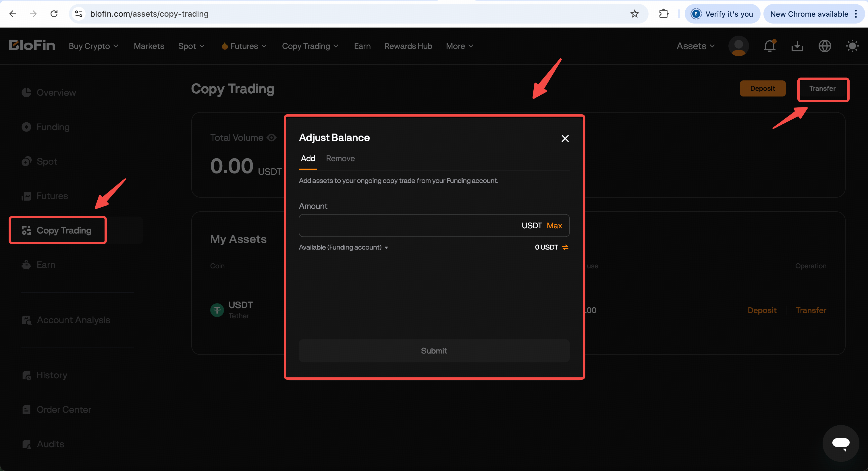Select Copy Trading in the sidebar

click(57, 230)
